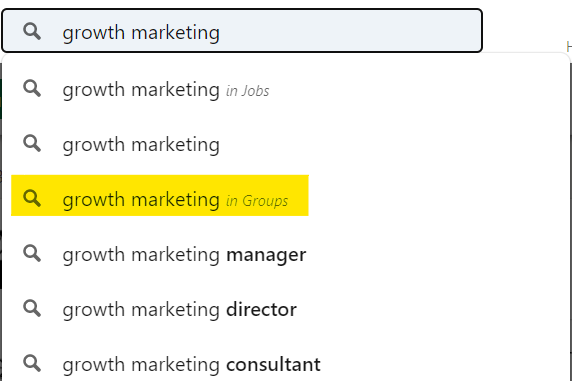The image size is (572, 381).
Task: Pick the 'growth marketing manager' suggestion
Action: pyautogui.click(x=286, y=254)
